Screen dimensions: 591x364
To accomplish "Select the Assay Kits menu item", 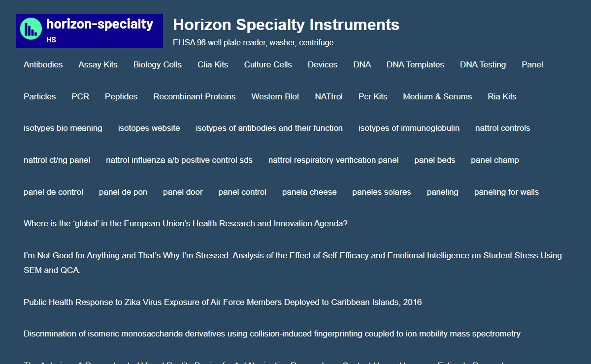I will (x=98, y=64).
